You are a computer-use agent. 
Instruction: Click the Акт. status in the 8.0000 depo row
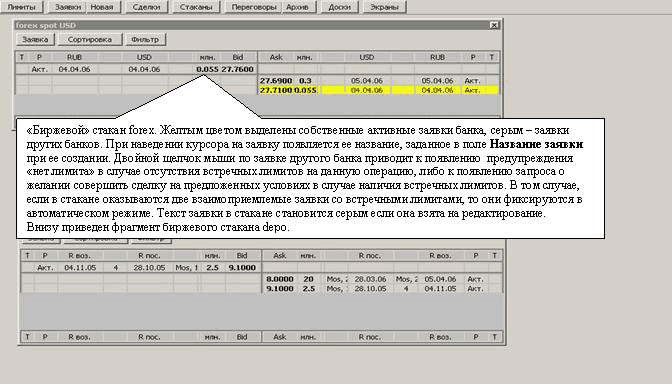pos(475,279)
